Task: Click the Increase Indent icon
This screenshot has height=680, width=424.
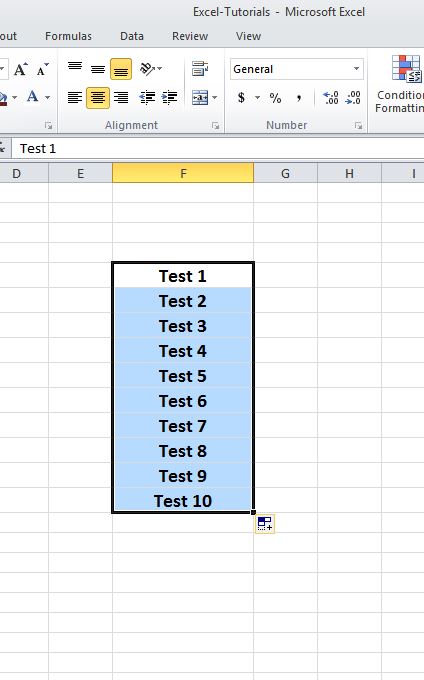Action: click(170, 98)
